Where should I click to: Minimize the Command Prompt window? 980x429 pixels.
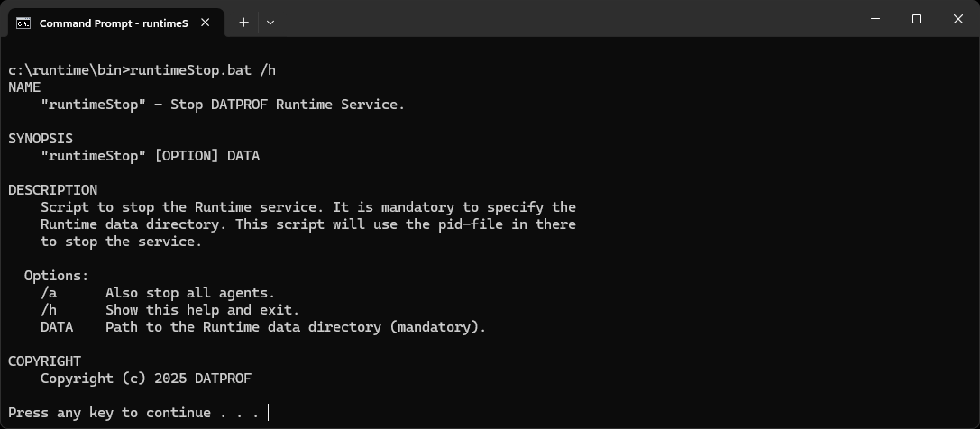875,19
